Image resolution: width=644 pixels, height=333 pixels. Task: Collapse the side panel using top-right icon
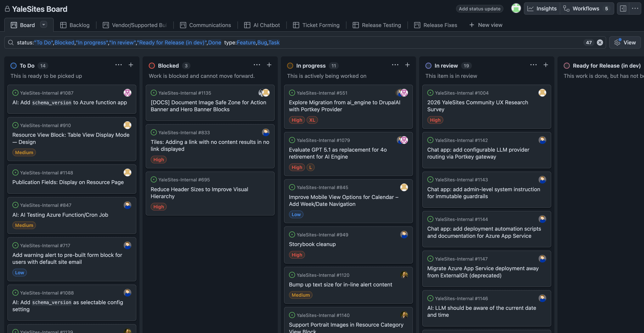click(623, 8)
